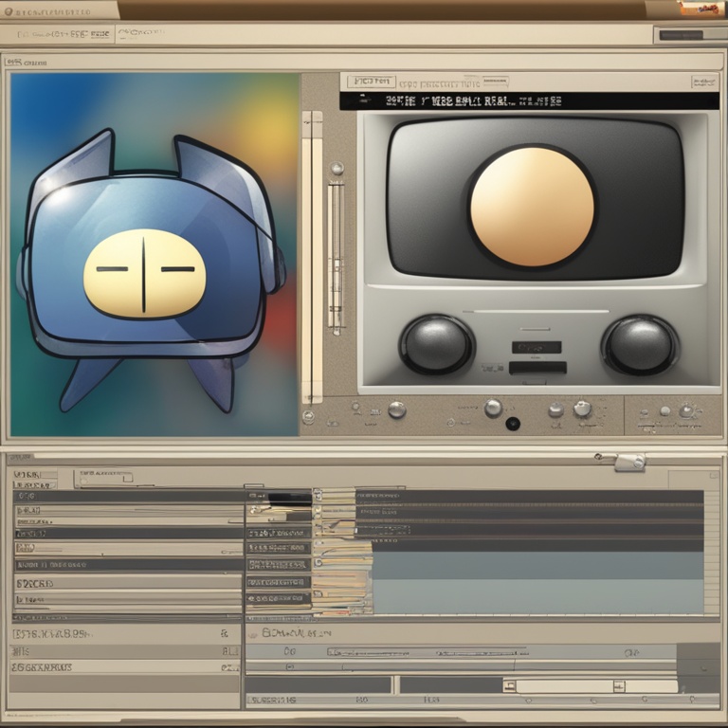Click the dark field below the orange title bar icon
Screen dimensions: 728x728
pos(682,35)
